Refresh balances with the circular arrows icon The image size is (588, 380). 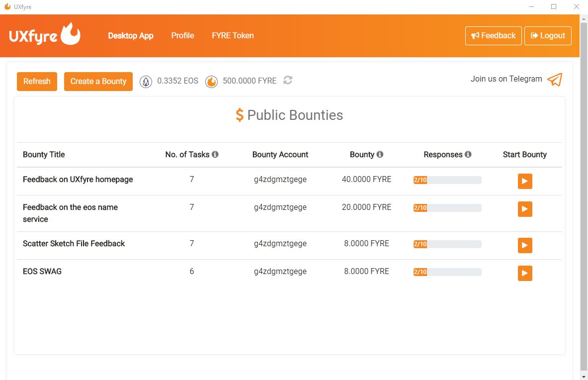(288, 80)
